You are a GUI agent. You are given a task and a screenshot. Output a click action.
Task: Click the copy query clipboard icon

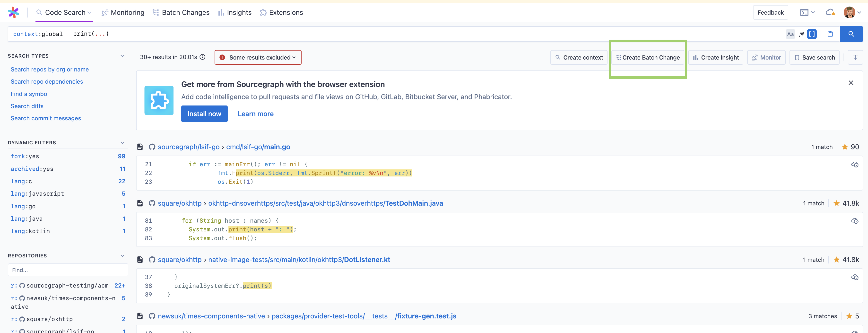(830, 34)
